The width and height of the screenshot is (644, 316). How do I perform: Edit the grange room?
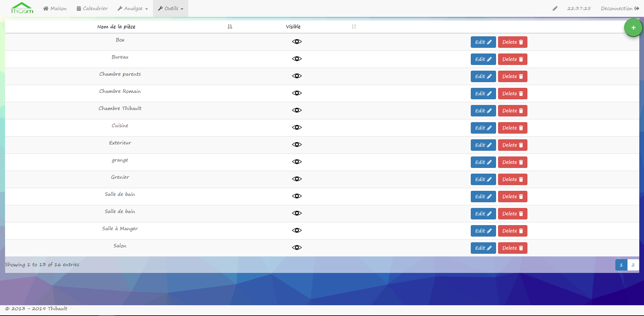tap(483, 162)
